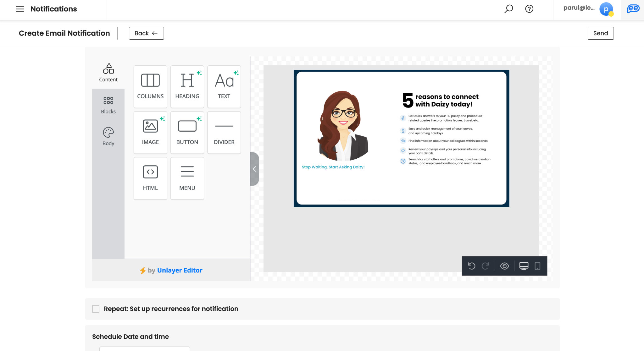Toggle the preview eye icon
This screenshot has width=644, height=351.
[504, 266]
